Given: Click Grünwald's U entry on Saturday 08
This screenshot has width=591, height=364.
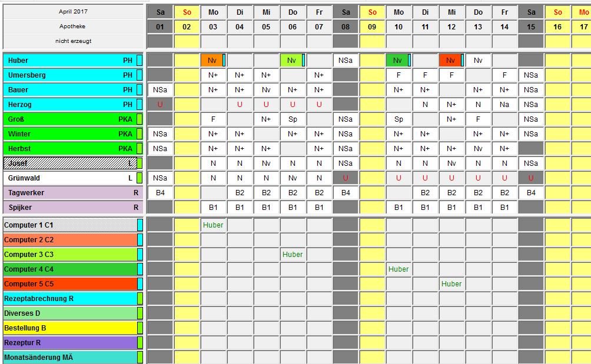Looking at the screenshot, I should [x=346, y=178].
